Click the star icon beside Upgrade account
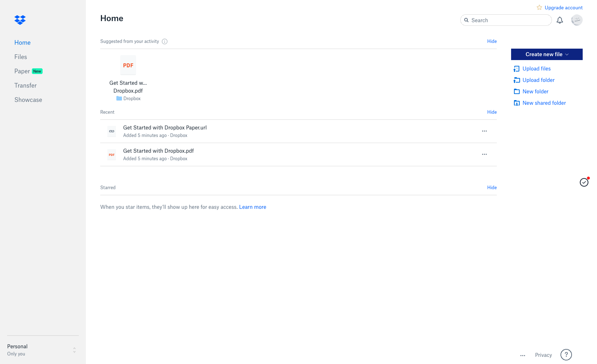The image size is (597, 364). coord(539,8)
